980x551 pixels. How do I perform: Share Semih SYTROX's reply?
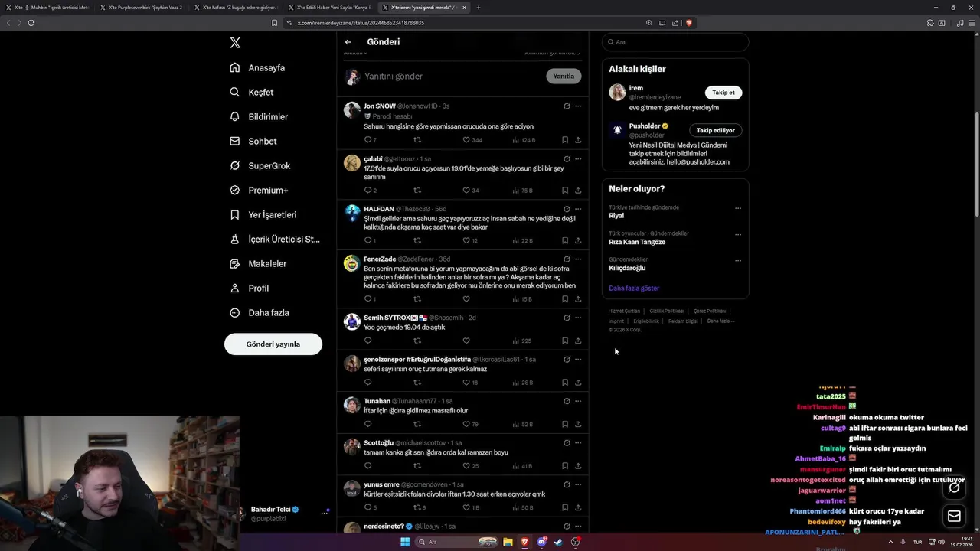click(578, 341)
